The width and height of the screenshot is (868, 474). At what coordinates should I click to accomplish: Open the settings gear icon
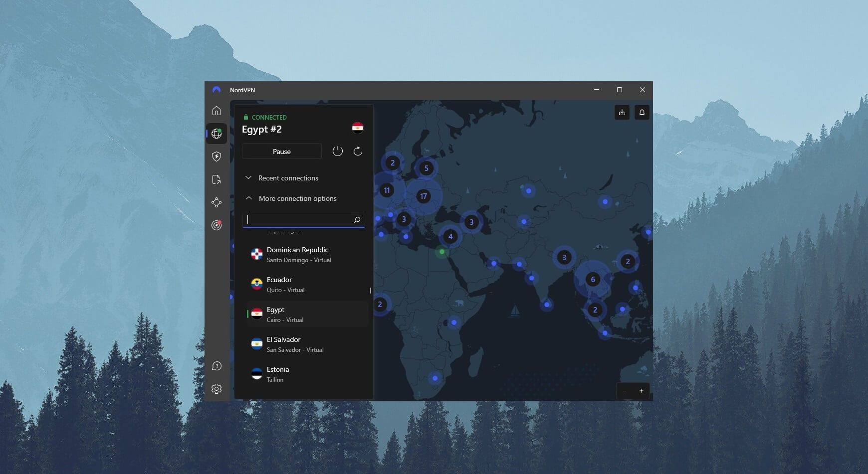(217, 389)
